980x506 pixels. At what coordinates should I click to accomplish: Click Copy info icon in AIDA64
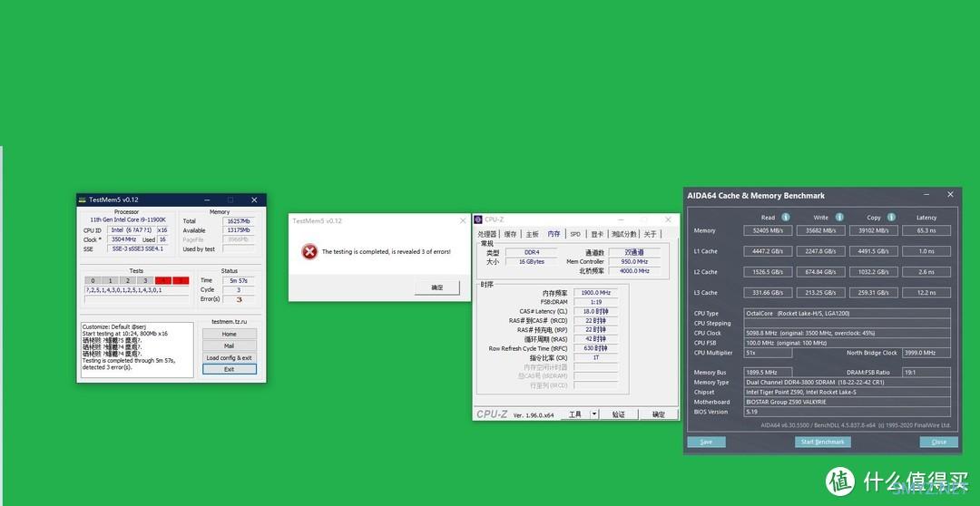(x=891, y=218)
